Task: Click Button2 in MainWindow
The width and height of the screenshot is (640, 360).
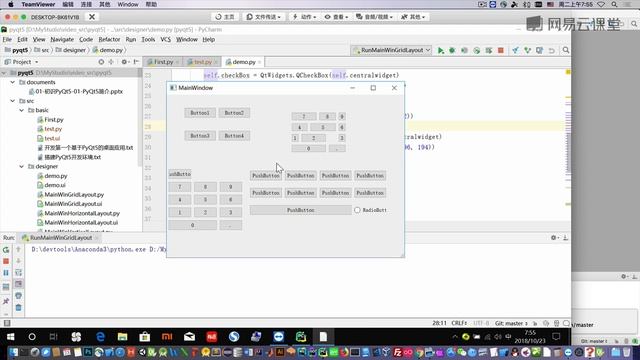Action: [x=234, y=113]
